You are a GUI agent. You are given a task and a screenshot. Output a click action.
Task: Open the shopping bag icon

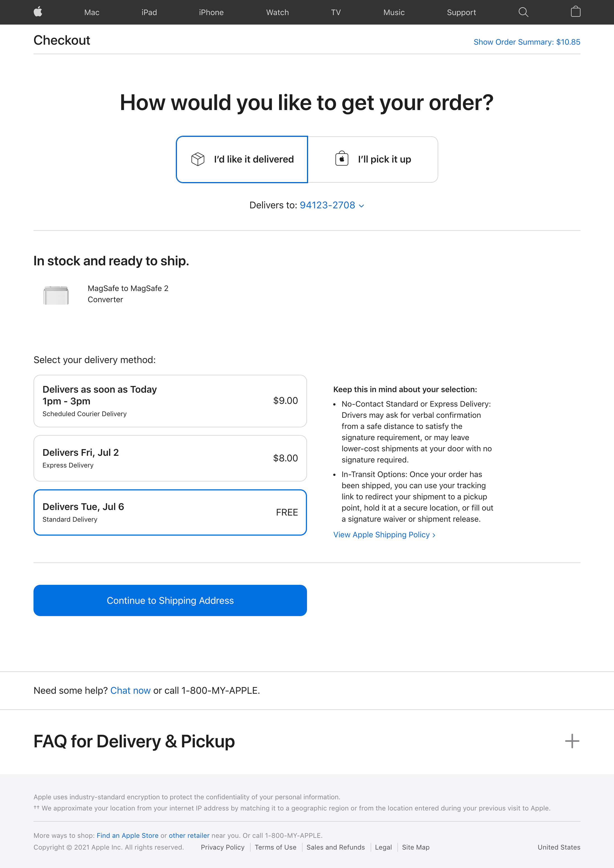(x=575, y=12)
